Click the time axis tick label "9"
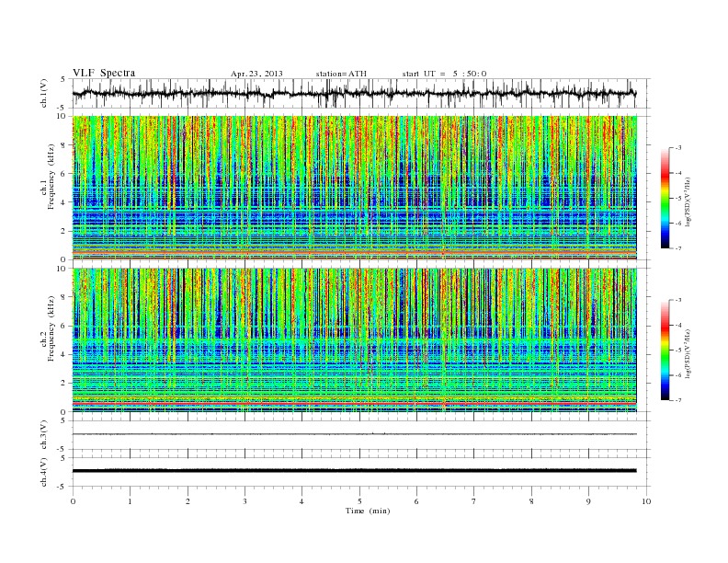 [x=588, y=501]
